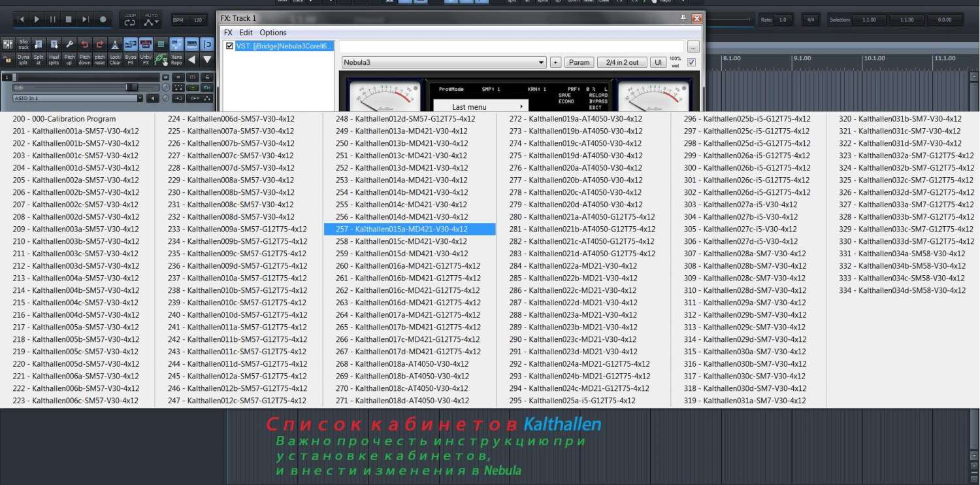
Task: Open the Options menu in FX window
Action: pyautogui.click(x=272, y=33)
